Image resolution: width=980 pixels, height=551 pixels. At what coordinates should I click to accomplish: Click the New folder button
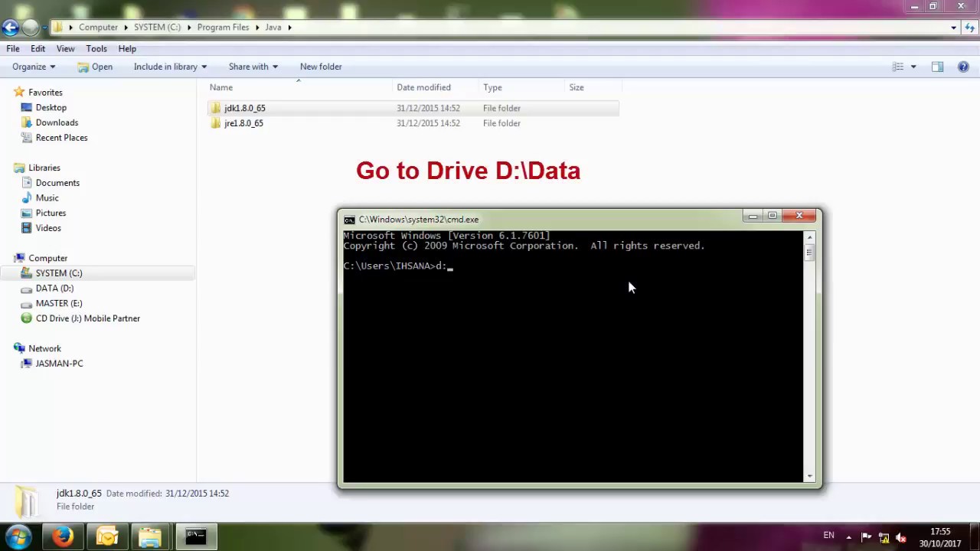pyautogui.click(x=321, y=67)
